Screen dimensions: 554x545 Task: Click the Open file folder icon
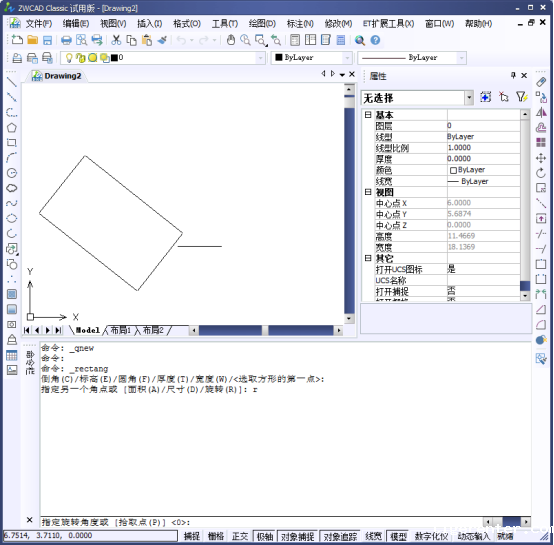click(x=33, y=40)
